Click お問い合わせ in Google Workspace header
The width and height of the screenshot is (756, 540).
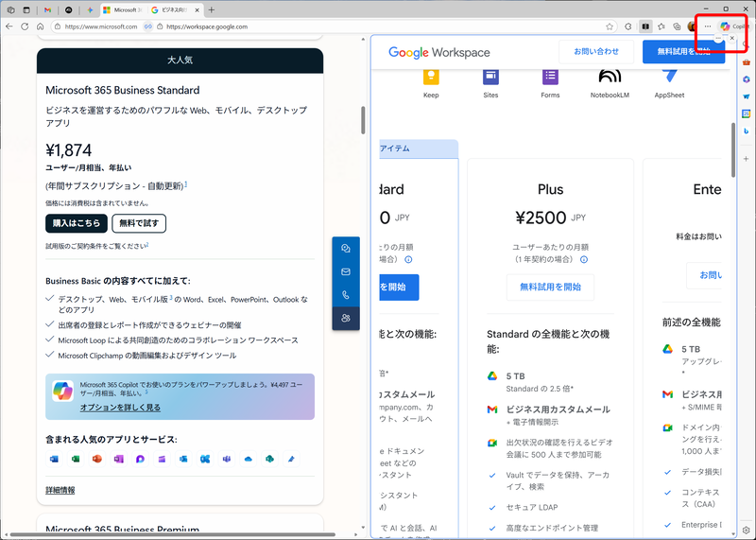coord(596,51)
